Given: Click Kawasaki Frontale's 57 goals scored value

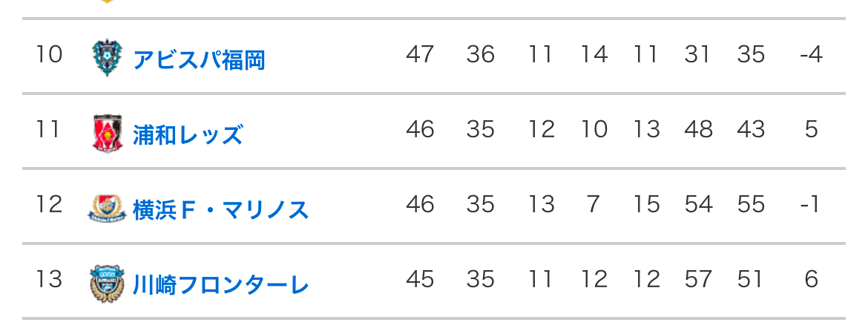Looking at the screenshot, I should (698, 279).
